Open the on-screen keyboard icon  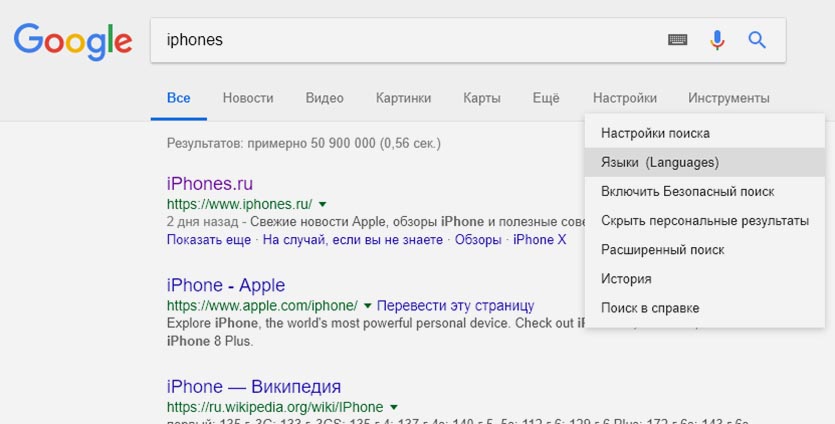point(677,40)
